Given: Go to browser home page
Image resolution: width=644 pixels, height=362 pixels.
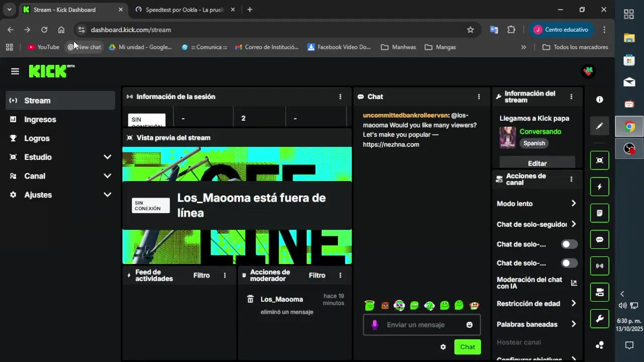Looking at the screenshot, I should pos(61,30).
